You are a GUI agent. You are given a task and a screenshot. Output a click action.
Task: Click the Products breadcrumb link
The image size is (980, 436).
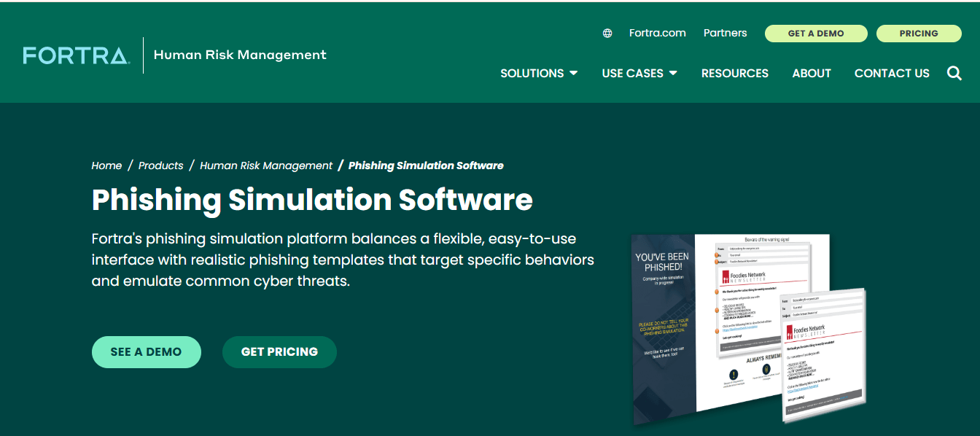160,166
